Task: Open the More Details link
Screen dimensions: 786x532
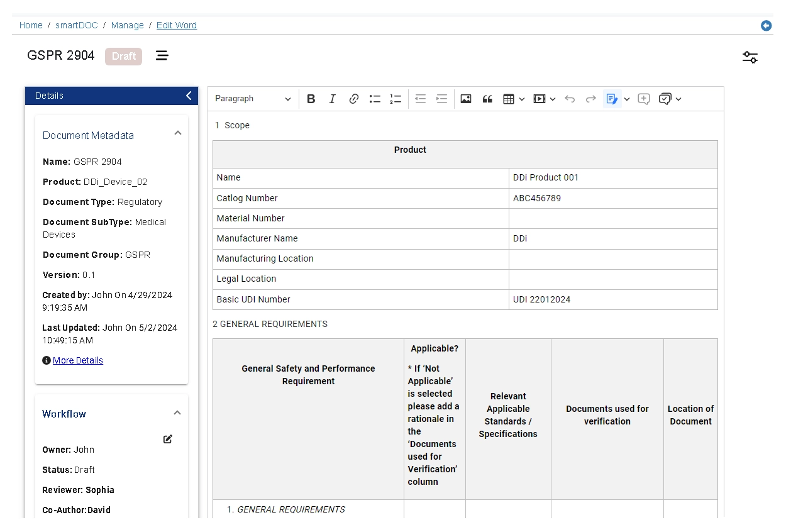Action: coord(78,360)
